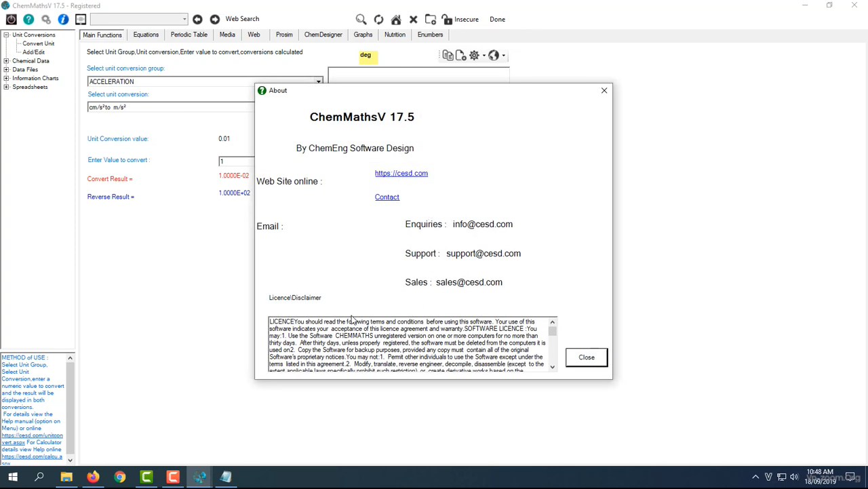Viewport: 868px width, 489px height.
Task: Click the globe icon above the results box
Action: pyautogui.click(x=494, y=56)
